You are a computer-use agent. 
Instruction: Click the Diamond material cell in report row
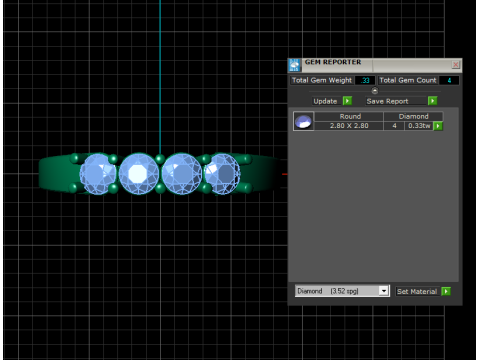413,116
